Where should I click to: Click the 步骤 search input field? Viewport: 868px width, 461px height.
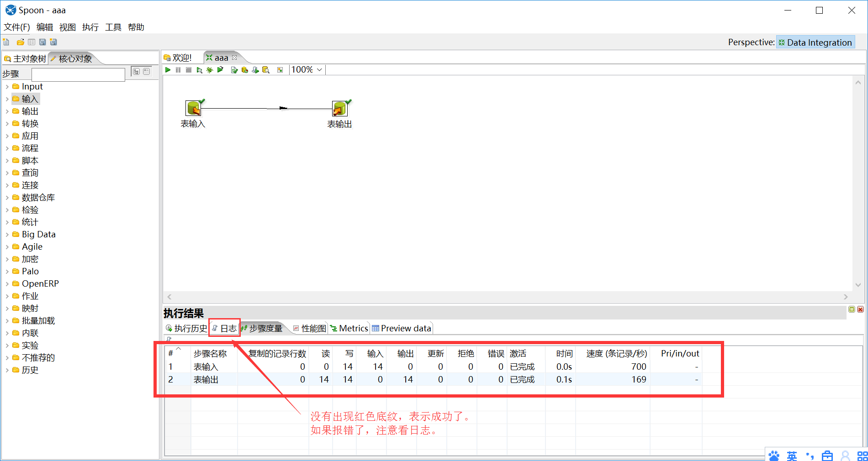click(78, 74)
